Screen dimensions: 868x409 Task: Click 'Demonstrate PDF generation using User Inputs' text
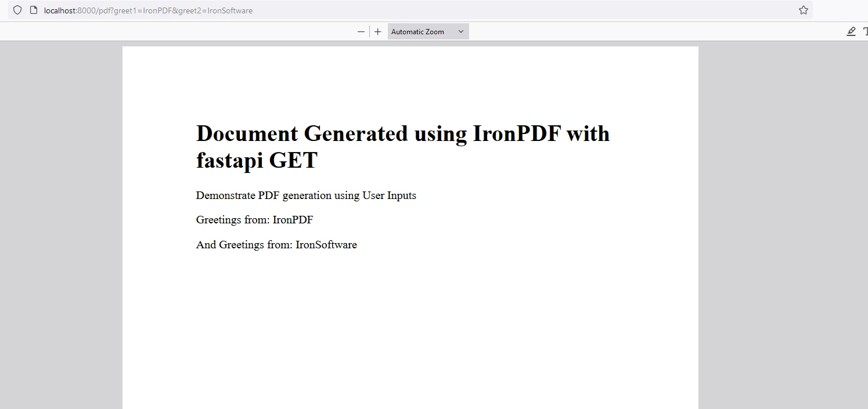click(306, 196)
